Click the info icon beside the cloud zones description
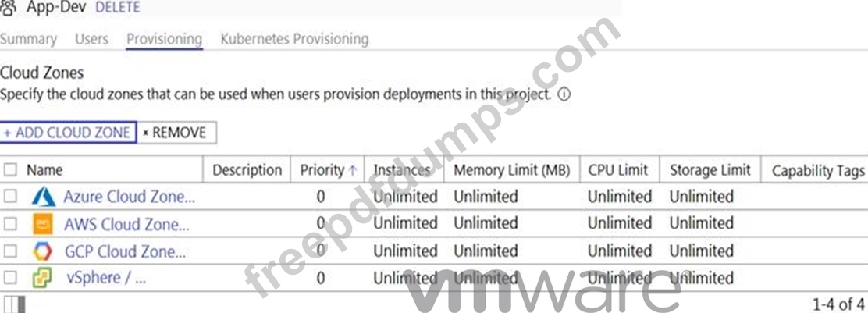868x313 pixels. [x=564, y=94]
